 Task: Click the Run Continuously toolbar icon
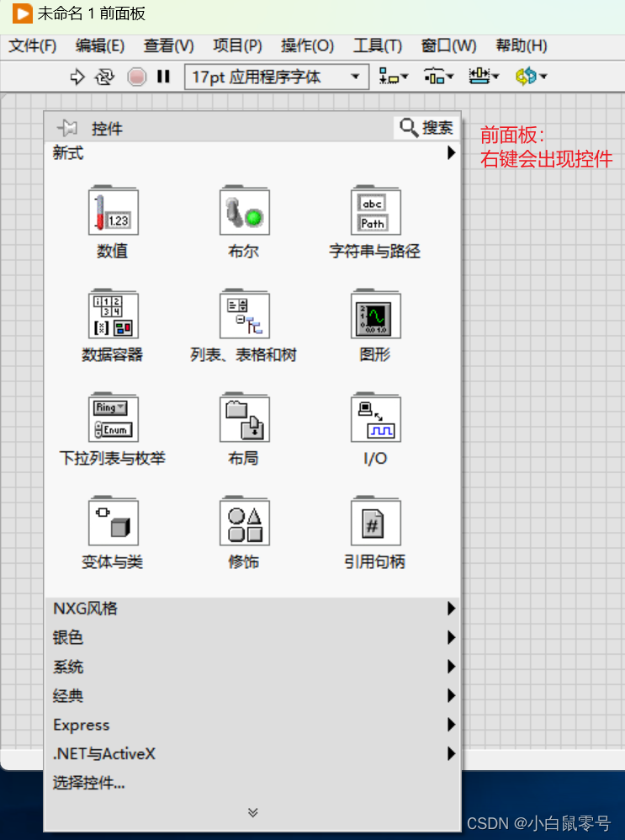pos(105,77)
